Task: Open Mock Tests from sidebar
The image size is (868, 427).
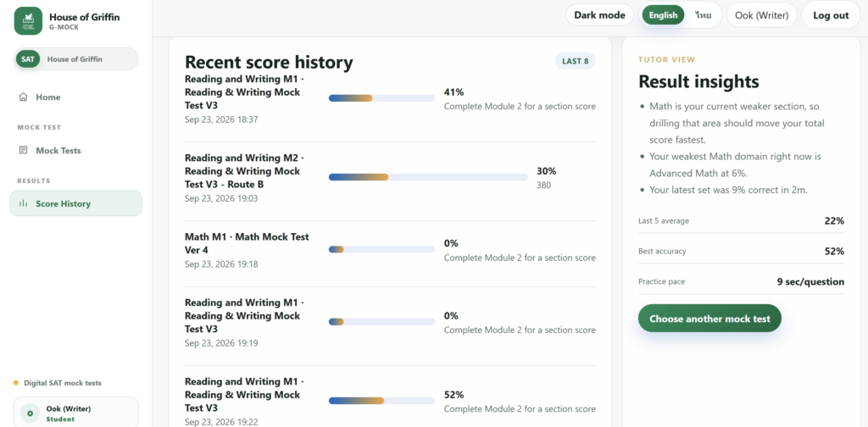Action: point(75,151)
